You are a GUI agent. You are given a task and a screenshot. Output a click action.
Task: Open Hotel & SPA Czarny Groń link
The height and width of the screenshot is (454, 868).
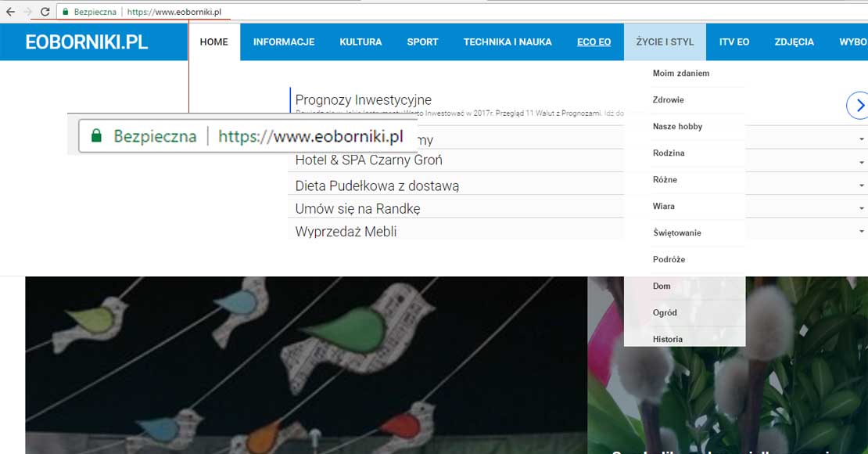coord(368,160)
